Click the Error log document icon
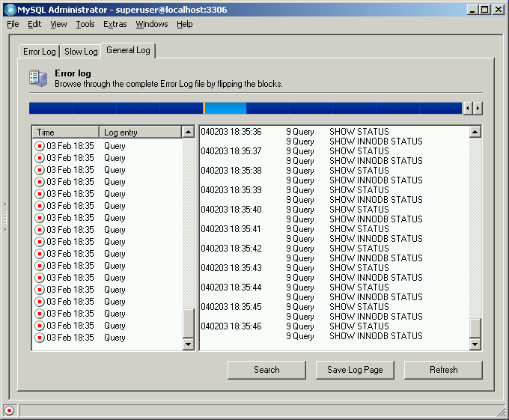This screenshot has height=420, width=509. click(x=37, y=78)
